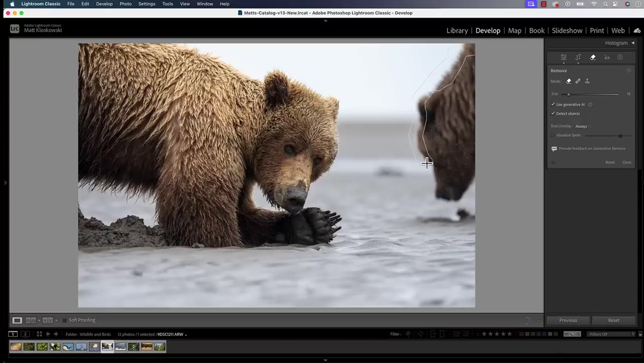The height and width of the screenshot is (363, 644).
Task: Filter by flagged status icon
Action: tap(408, 334)
